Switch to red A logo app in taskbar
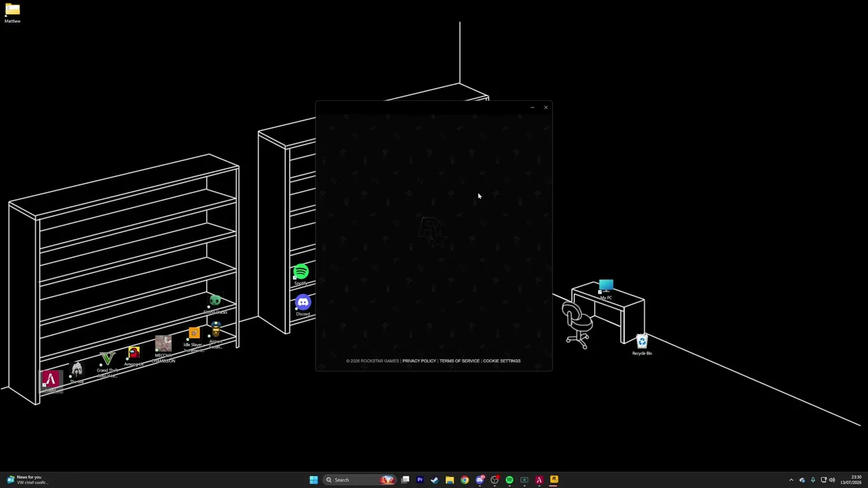This screenshot has width=868, height=488. [x=539, y=480]
